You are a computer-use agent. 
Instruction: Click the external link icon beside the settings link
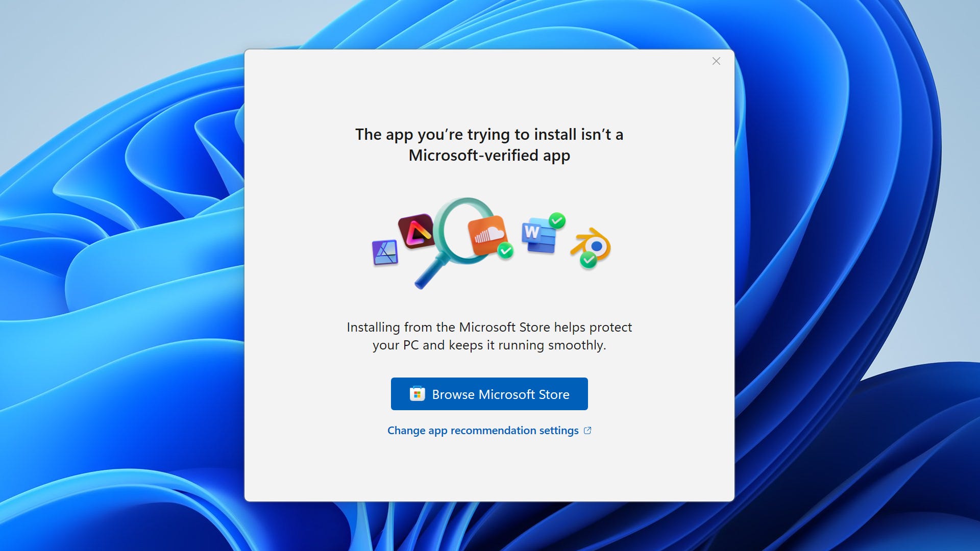pos(587,431)
